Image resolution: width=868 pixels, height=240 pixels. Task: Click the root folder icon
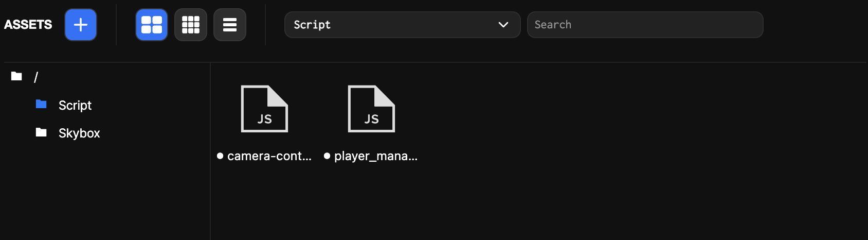(x=17, y=77)
